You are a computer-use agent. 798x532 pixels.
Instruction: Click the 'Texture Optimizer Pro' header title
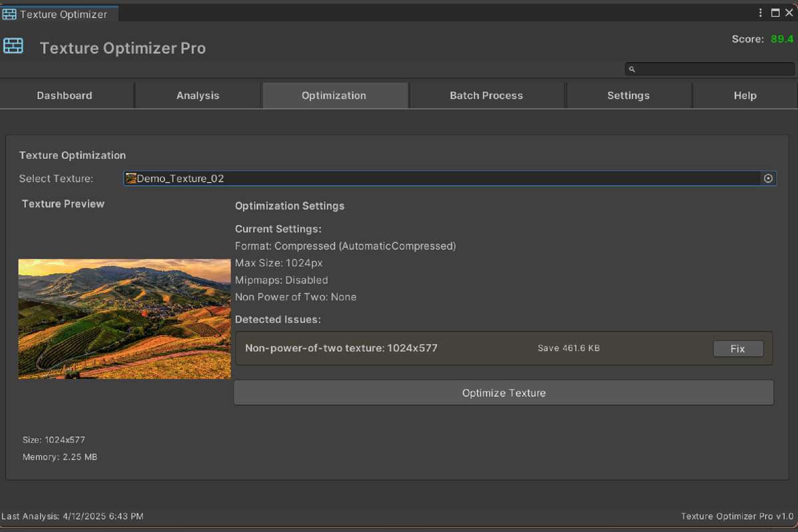(122, 48)
